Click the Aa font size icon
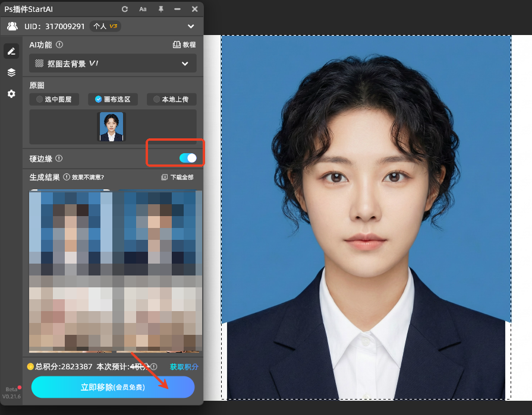The height and width of the screenshot is (415, 532). click(x=143, y=9)
